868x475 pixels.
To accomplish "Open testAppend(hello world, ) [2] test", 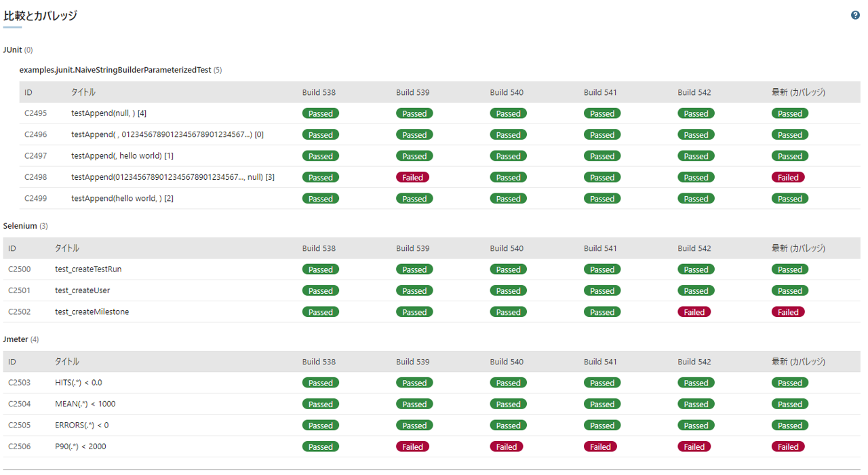I will pos(122,199).
